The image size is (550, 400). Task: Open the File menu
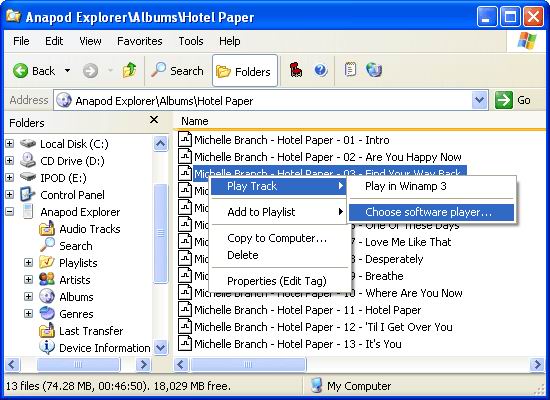tap(21, 41)
